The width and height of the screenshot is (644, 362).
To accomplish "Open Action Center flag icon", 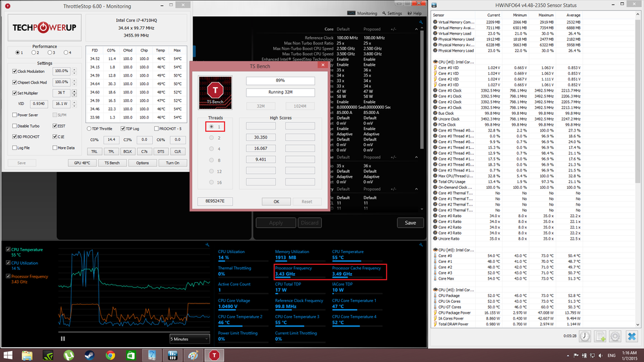I will pos(576,356).
